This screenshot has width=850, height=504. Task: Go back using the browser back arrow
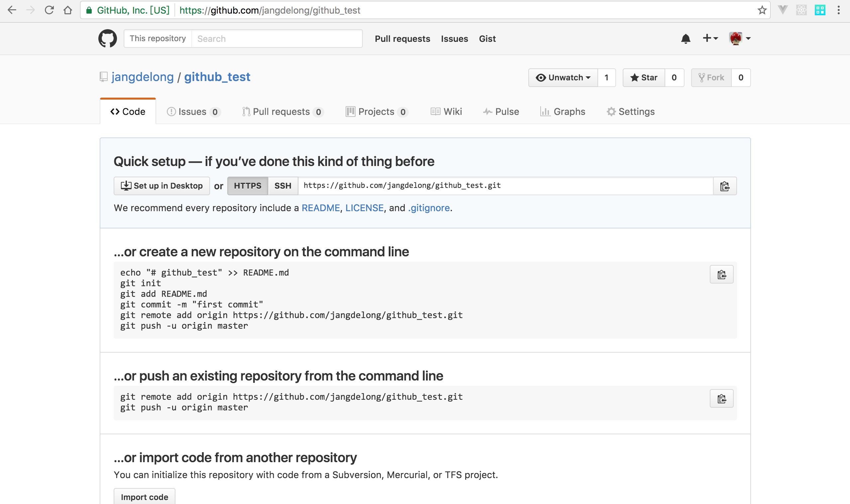coord(12,10)
